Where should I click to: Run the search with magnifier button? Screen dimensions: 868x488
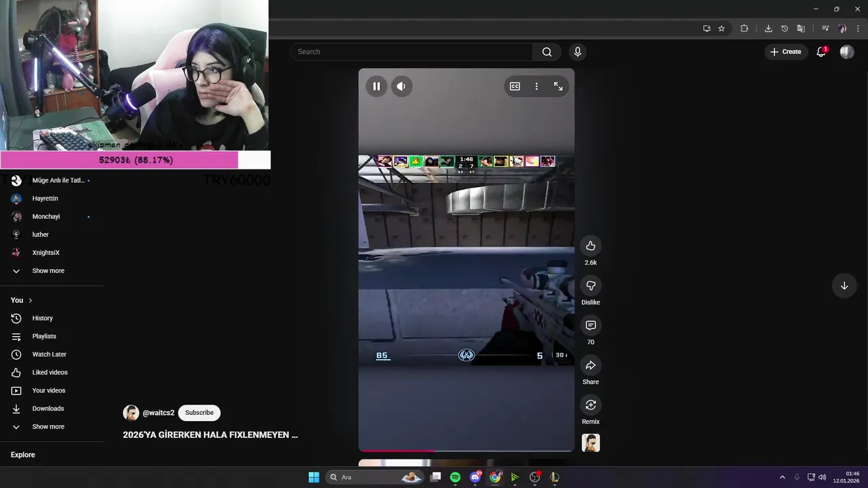coord(547,52)
